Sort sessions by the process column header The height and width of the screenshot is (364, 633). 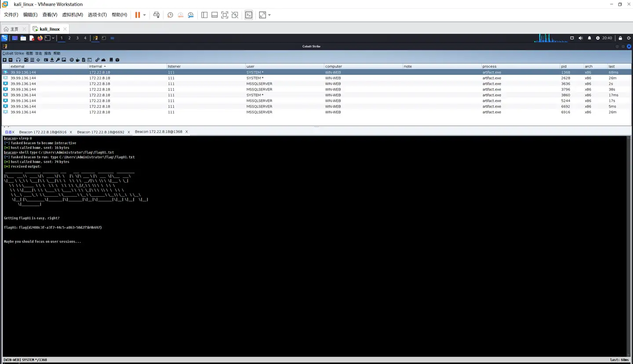[521, 66]
